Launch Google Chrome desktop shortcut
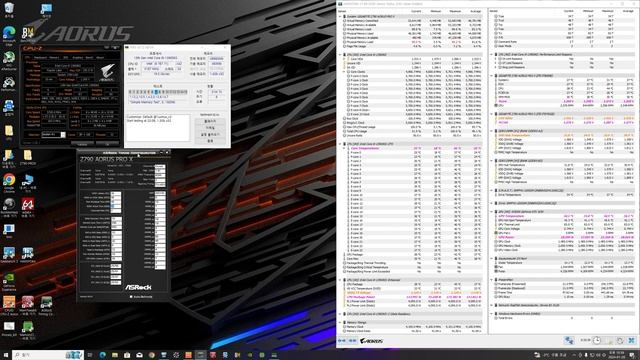The width and height of the screenshot is (640, 360). pyautogui.click(x=9, y=182)
